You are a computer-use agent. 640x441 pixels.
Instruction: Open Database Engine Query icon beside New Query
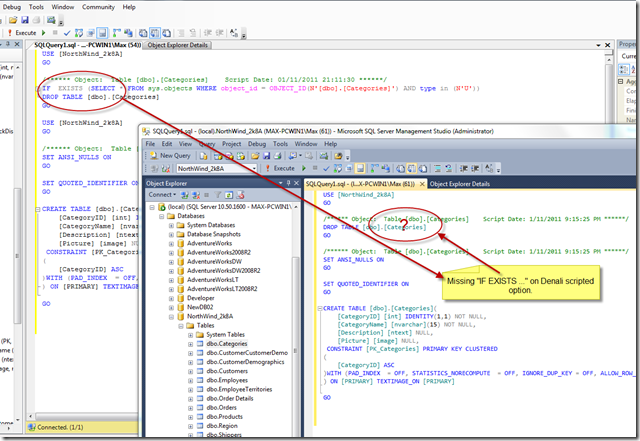203,156
